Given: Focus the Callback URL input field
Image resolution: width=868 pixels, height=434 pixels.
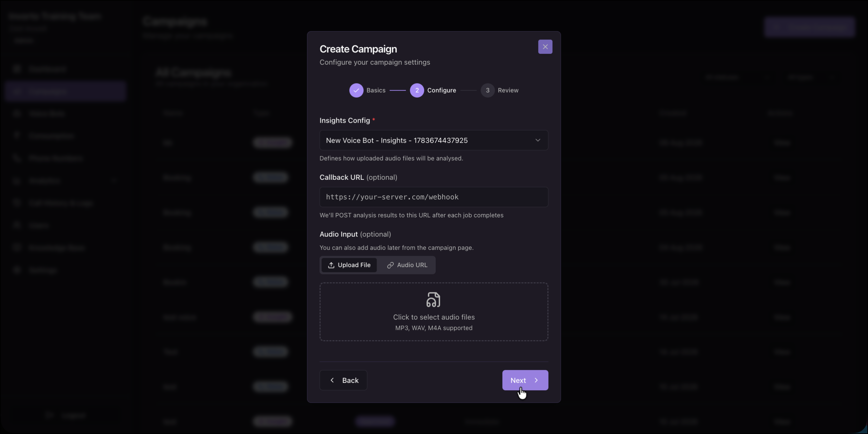Looking at the screenshot, I should [434, 197].
